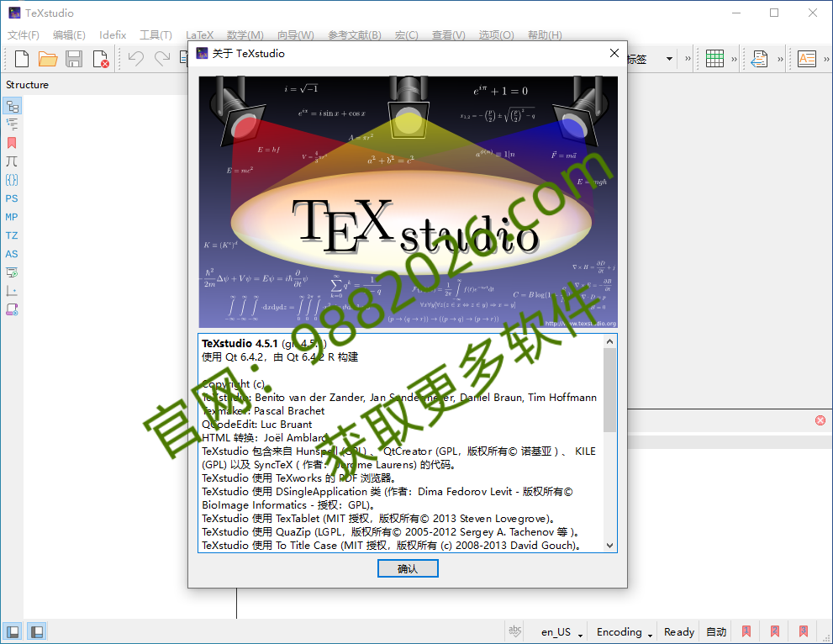Open the 宏(C) menu
Viewport: 833px width, 644px height.
[406, 35]
